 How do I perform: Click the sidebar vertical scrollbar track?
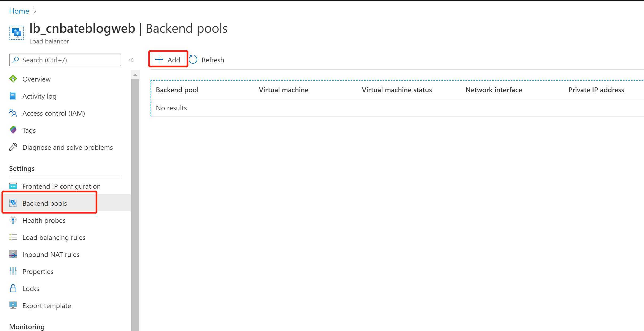[135, 205]
